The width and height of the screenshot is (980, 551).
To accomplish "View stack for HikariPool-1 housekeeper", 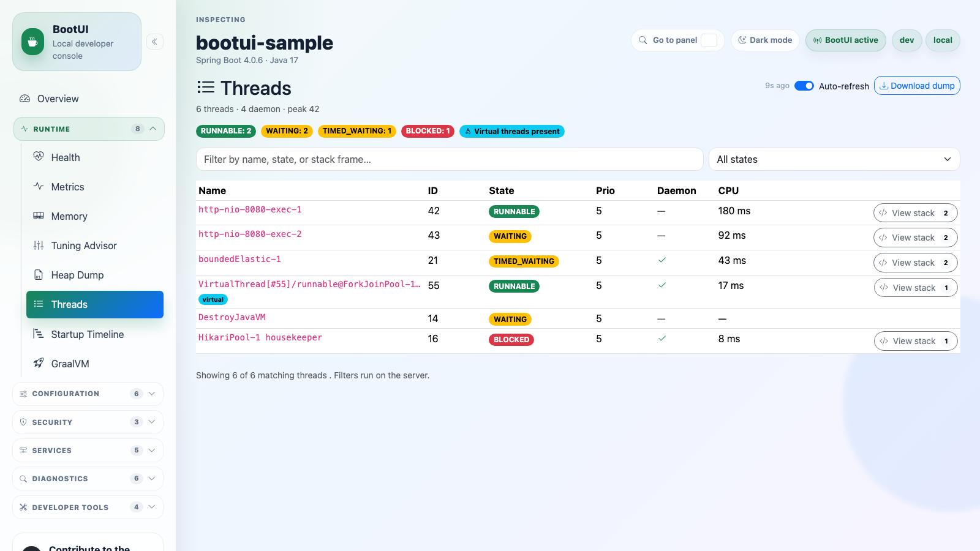I will [x=916, y=341].
